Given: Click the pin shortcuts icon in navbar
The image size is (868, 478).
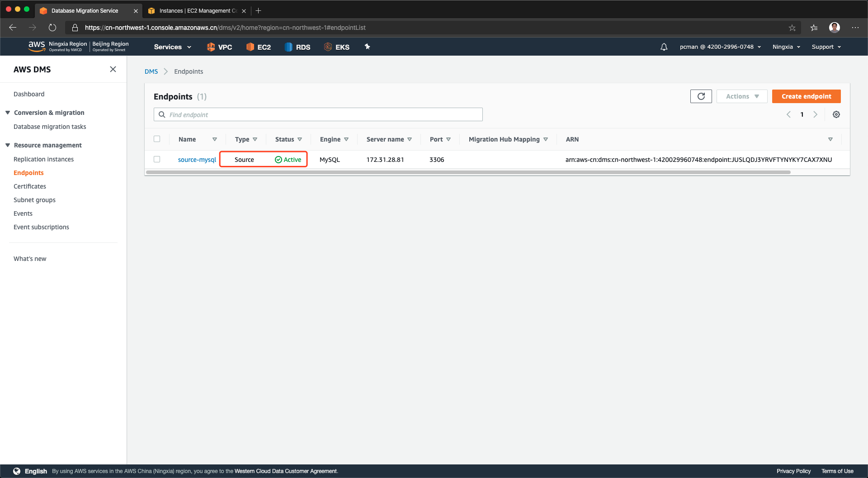Looking at the screenshot, I should 367,47.
